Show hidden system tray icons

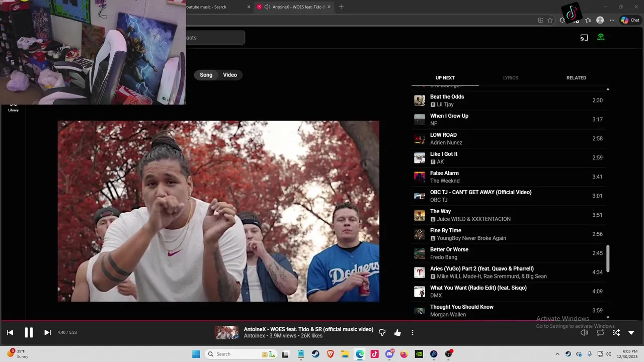pyautogui.click(x=557, y=354)
